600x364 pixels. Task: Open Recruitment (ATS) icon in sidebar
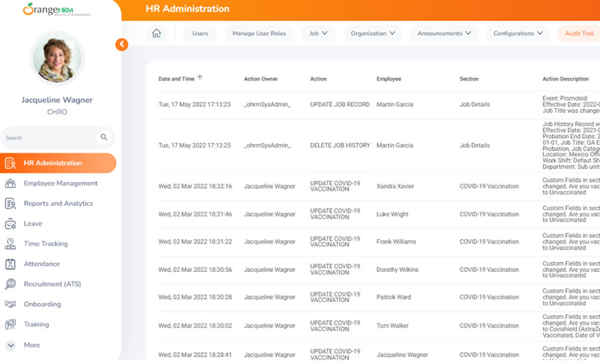(x=11, y=284)
